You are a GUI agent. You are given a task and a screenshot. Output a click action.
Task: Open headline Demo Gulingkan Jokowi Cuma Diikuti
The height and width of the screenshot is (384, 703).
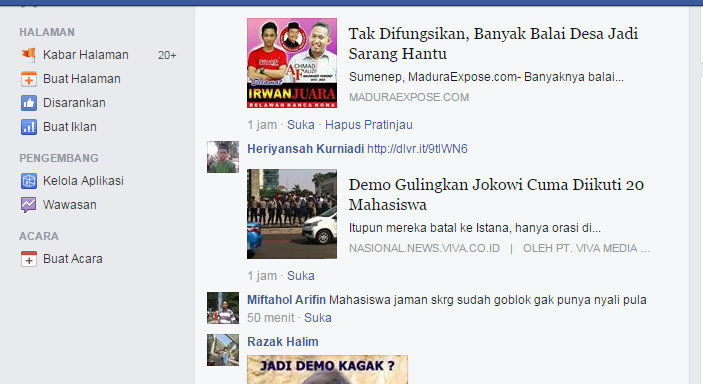496,195
